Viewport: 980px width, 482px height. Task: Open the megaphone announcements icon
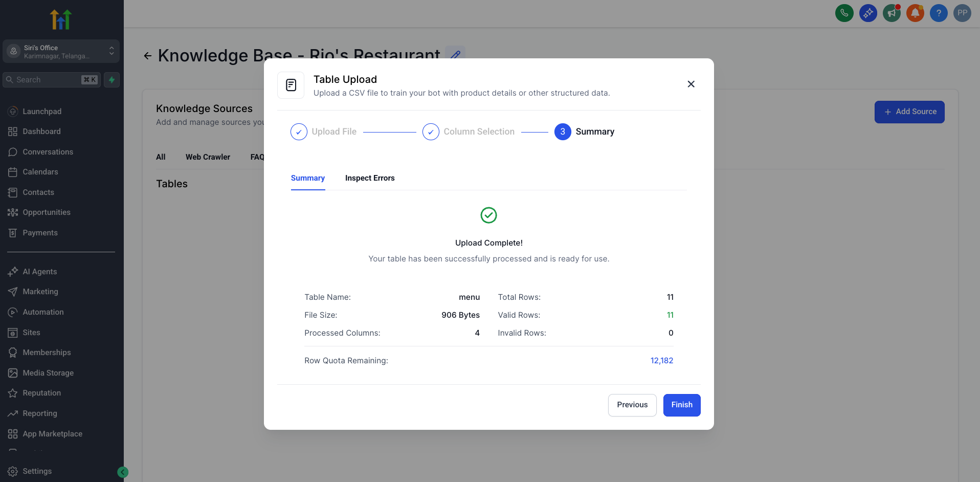point(892,13)
